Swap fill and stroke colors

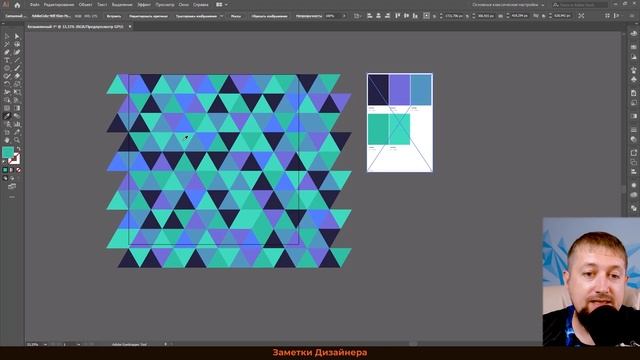[18, 149]
